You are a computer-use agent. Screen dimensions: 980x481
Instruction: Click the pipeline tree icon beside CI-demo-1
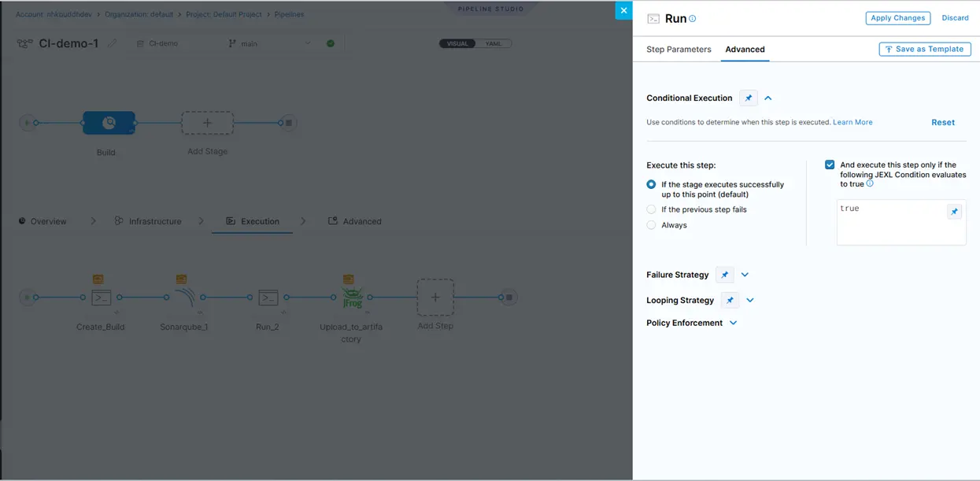(25, 43)
